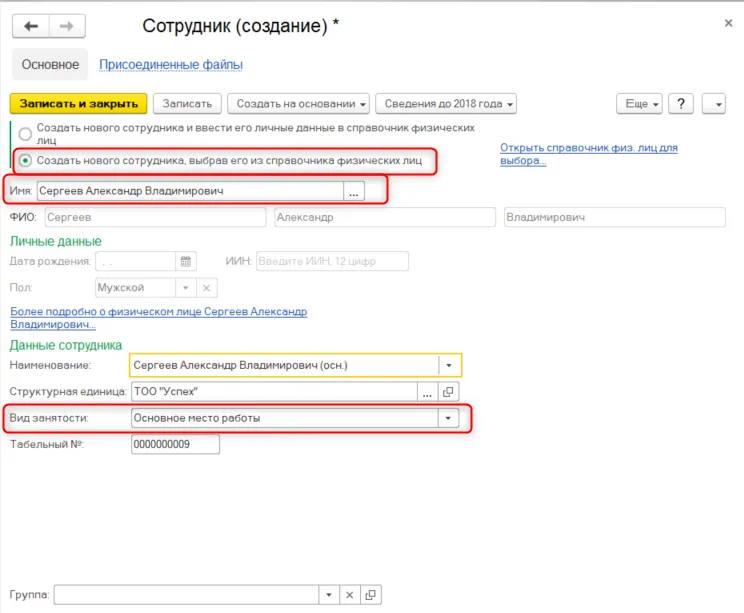Focus the Группа input field
The width and height of the screenshot is (744, 613).
(186, 594)
